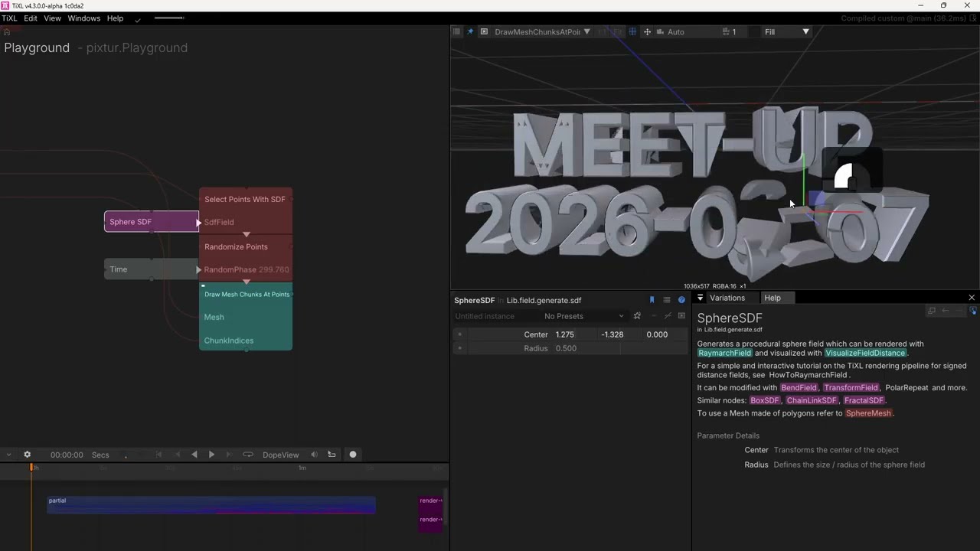Toggle the pin icon in output view
Image resolution: width=980 pixels, height=551 pixels.
(470, 32)
